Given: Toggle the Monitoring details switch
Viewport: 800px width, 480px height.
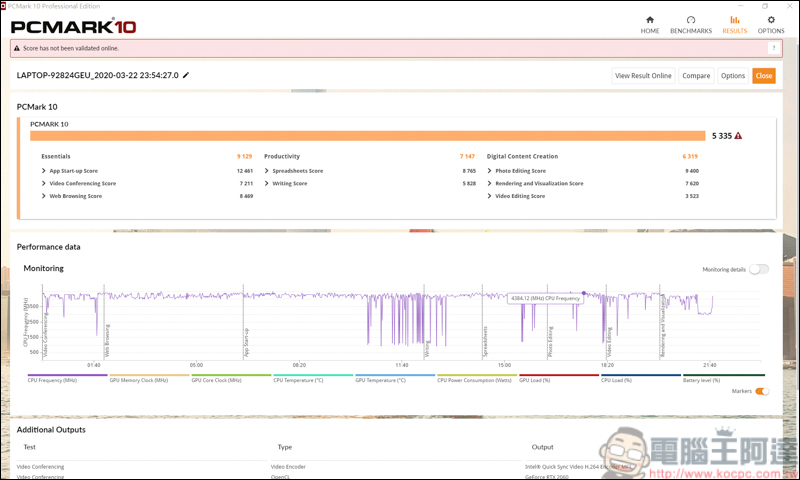Looking at the screenshot, I should [x=759, y=269].
